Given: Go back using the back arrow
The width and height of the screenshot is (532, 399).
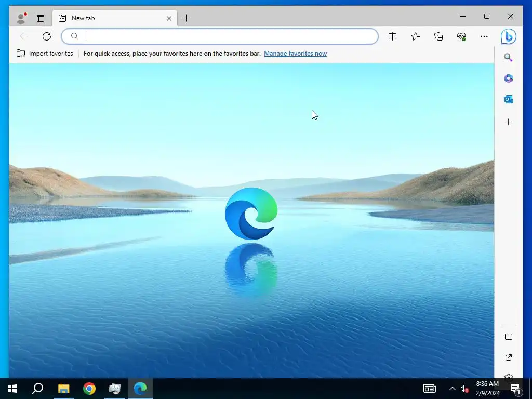Looking at the screenshot, I should point(24,36).
